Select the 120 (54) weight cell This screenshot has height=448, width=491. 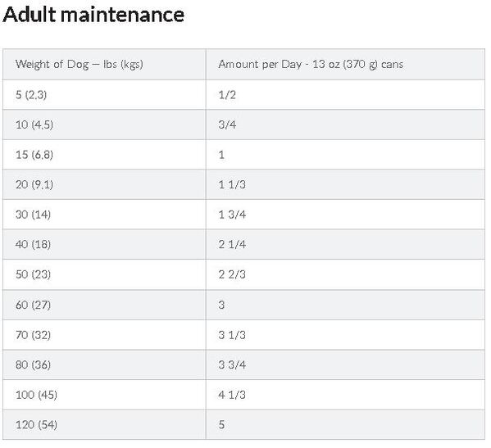pos(104,425)
